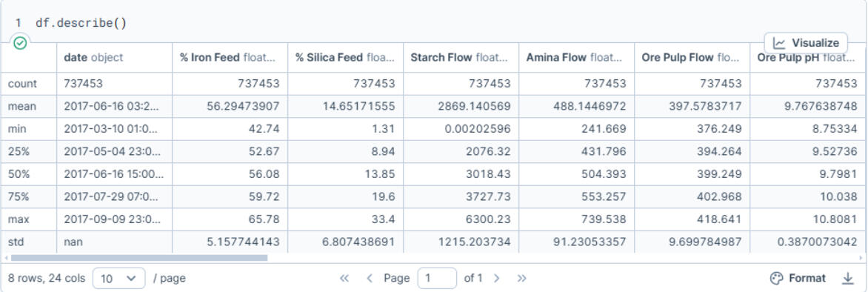Click the green execution success checkmark icon
Viewport: 868px width, 292px height.
(x=21, y=43)
